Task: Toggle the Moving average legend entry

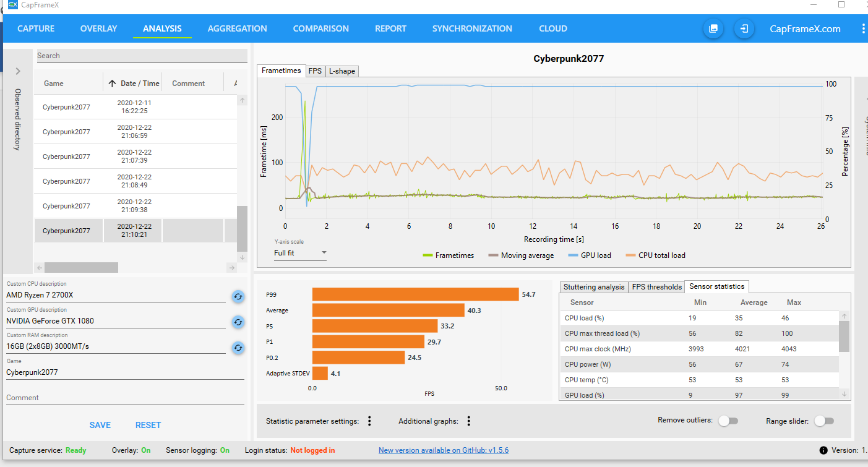Action: 521,255
